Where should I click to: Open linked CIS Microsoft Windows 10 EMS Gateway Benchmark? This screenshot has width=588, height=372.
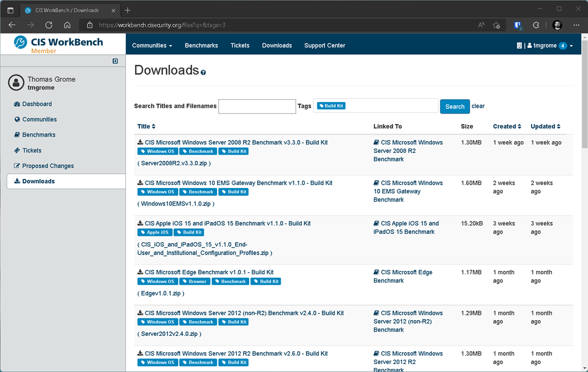[408, 191]
